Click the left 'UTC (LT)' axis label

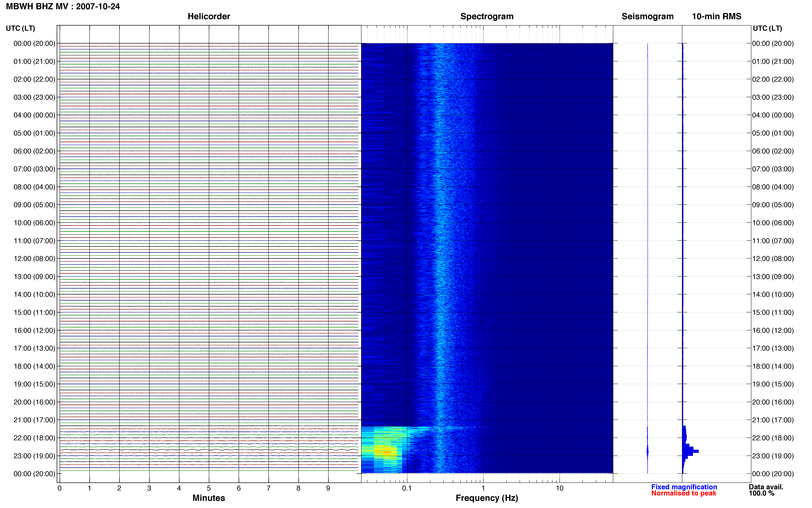pos(21,28)
